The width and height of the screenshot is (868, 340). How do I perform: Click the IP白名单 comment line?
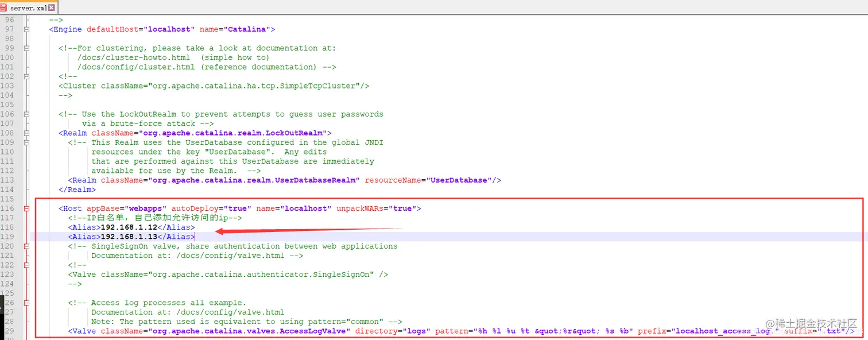(x=155, y=218)
